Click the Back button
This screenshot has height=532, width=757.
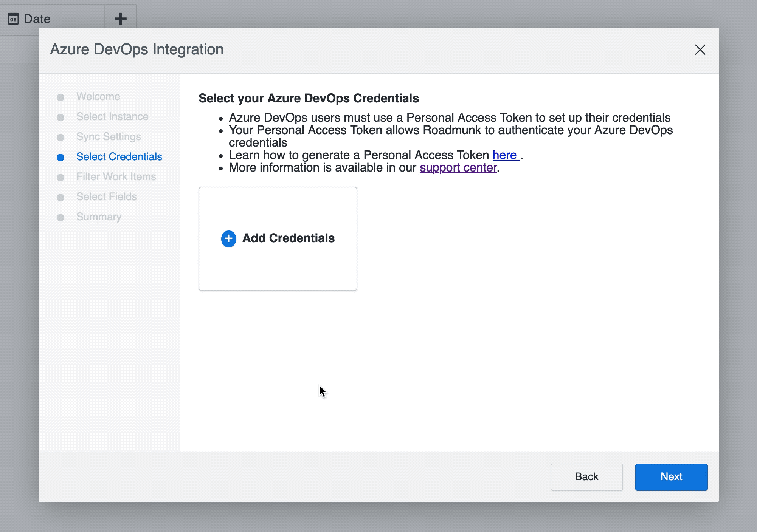point(586,477)
